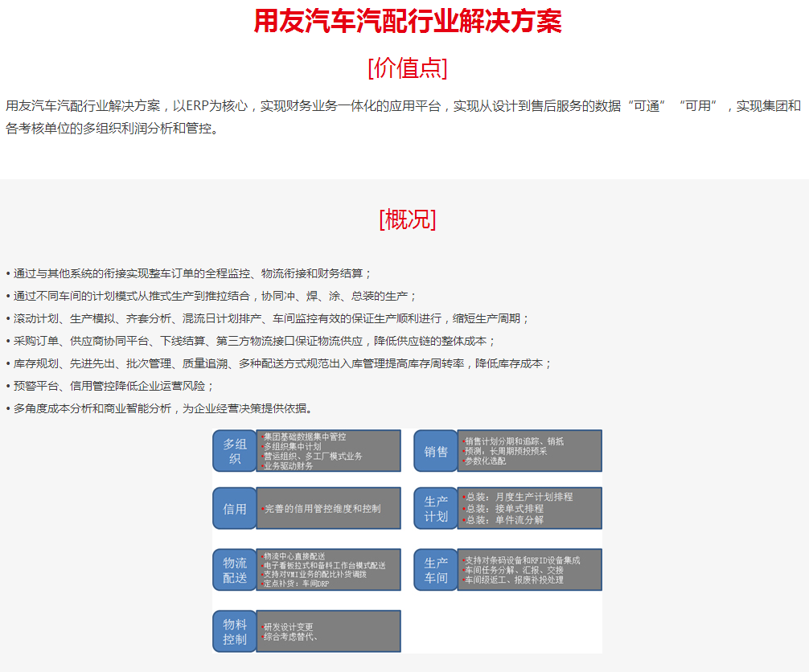
Task: Select the line '车间任务分解、汇报、交接'
Action: [513, 570]
